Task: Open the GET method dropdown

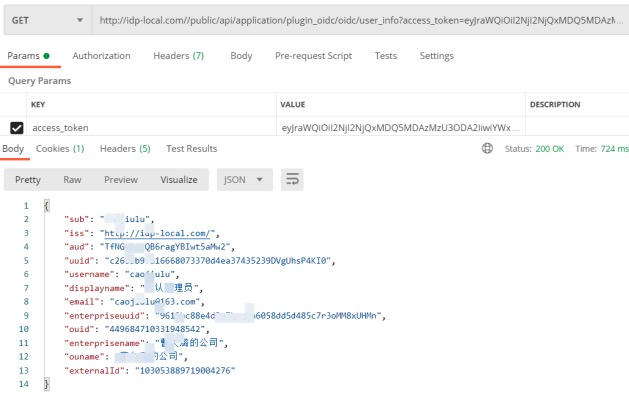Action: coord(47,20)
